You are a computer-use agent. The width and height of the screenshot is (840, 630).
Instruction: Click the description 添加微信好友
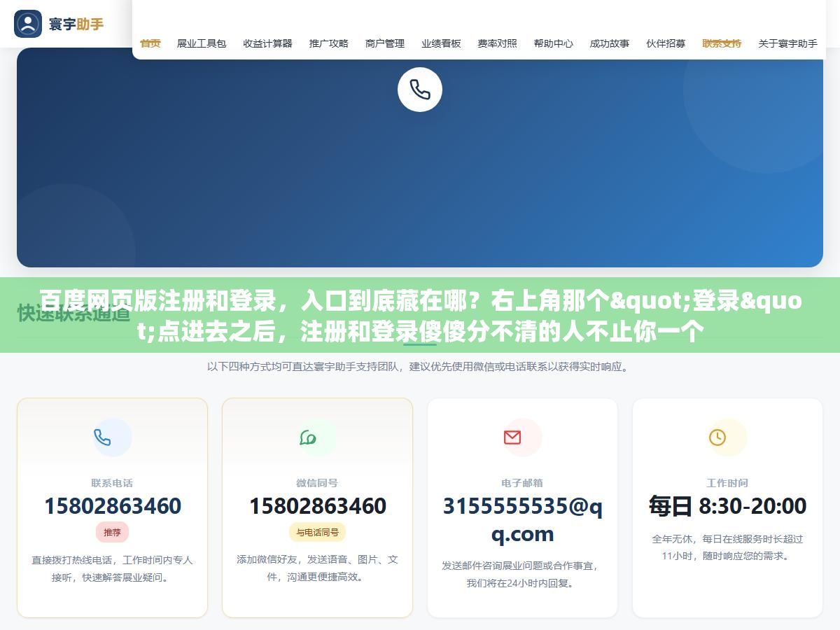[x=317, y=568]
